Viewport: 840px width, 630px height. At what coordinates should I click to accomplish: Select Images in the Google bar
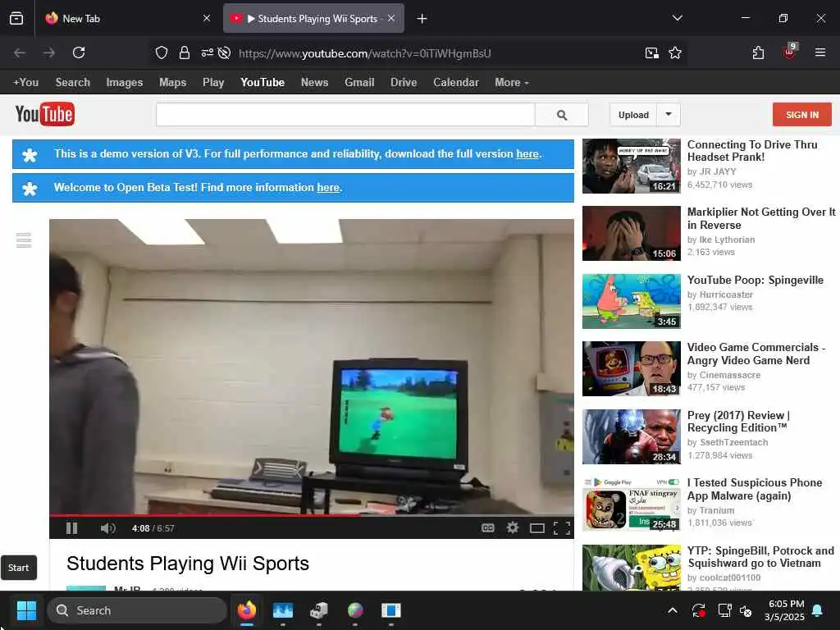[125, 83]
